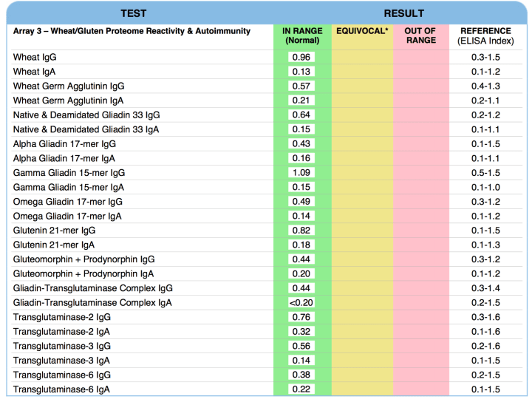Click the Gluteomorphin + Prodynorphin IgA label
The width and height of the screenshot is (532, 402).
pos(83,273)
